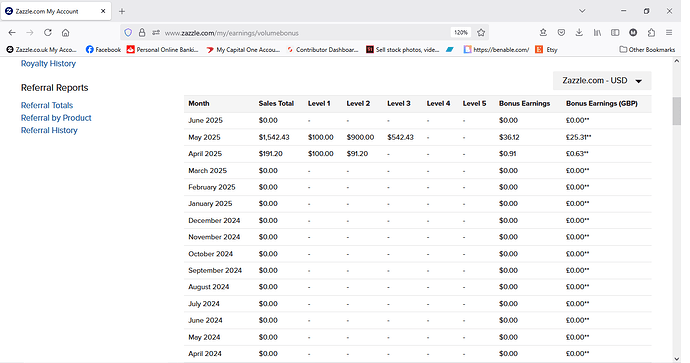
Task: List all tabs dropdown arrow
Action: [582, 11]
